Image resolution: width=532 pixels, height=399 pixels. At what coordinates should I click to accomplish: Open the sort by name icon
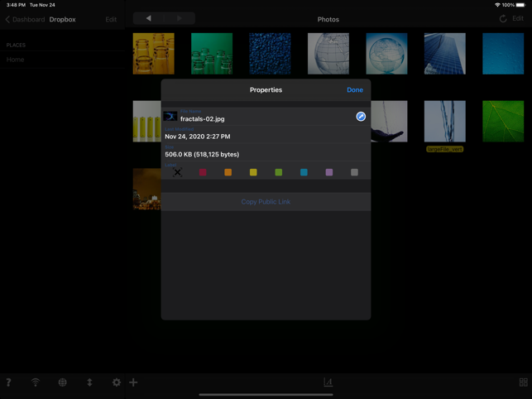(328, 382)
